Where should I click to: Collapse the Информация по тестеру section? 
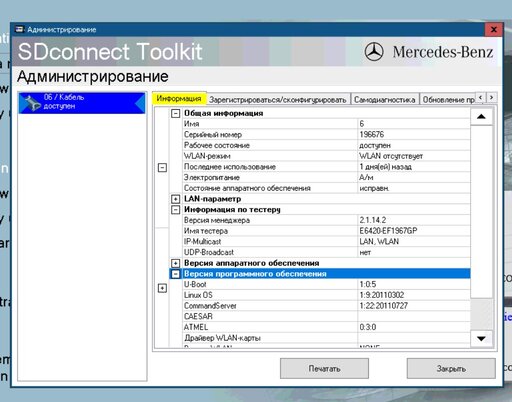point(175,210)
